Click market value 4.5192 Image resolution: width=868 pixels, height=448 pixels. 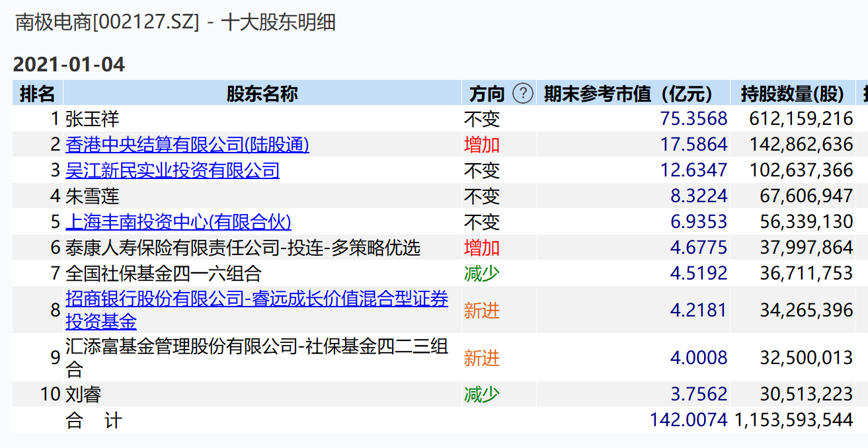(x=699, y=274)
